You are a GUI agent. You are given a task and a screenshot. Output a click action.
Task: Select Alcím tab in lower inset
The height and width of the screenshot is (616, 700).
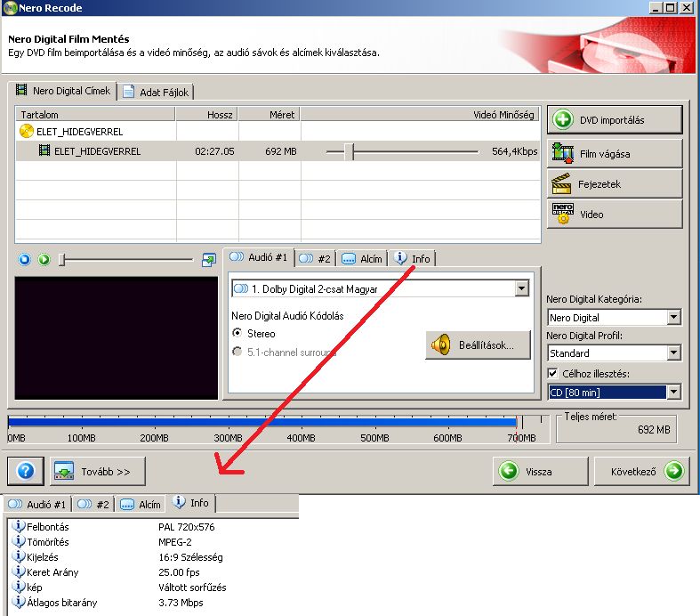point(141,505)
